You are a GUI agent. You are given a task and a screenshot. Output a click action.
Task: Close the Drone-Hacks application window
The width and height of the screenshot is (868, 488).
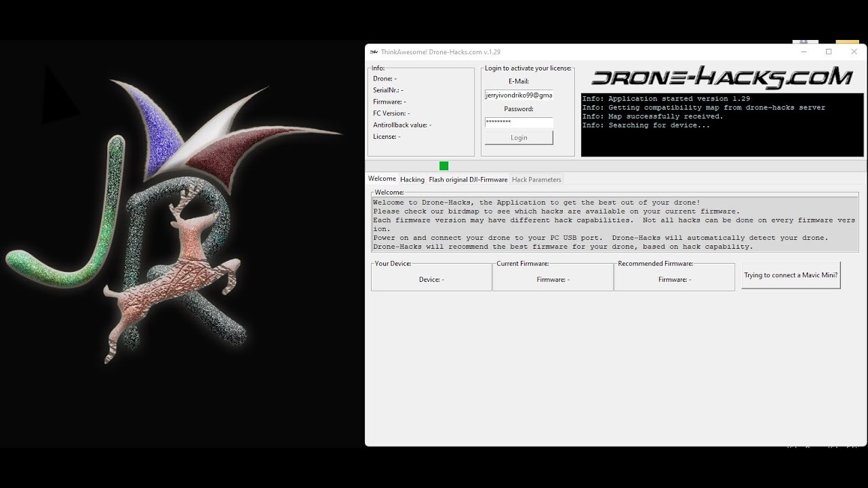[x=854, y=52]
